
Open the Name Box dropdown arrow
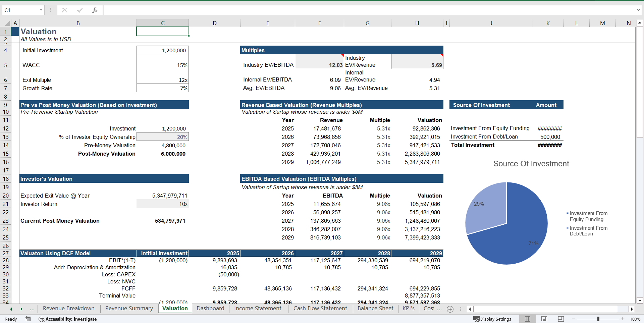[41, 10]
